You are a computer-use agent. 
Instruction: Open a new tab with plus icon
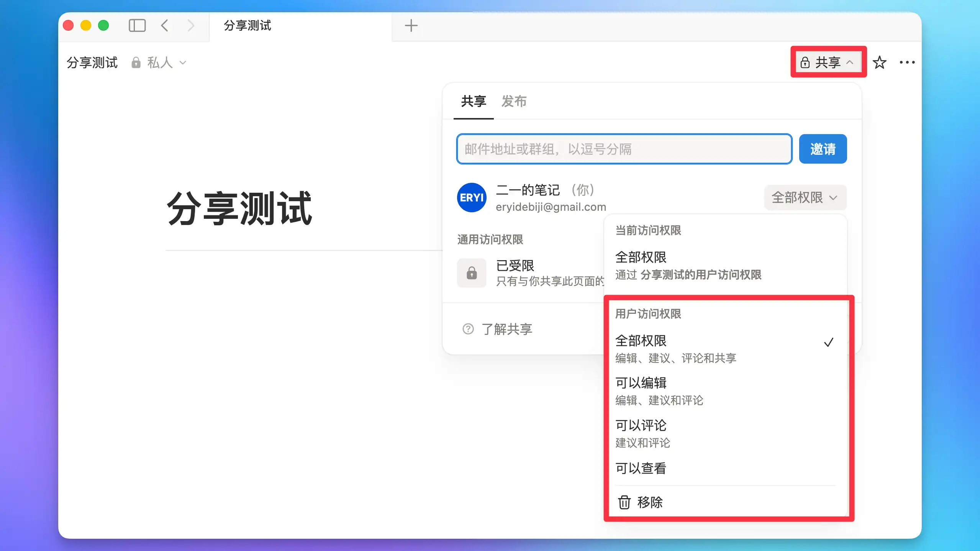click(411, 26)
